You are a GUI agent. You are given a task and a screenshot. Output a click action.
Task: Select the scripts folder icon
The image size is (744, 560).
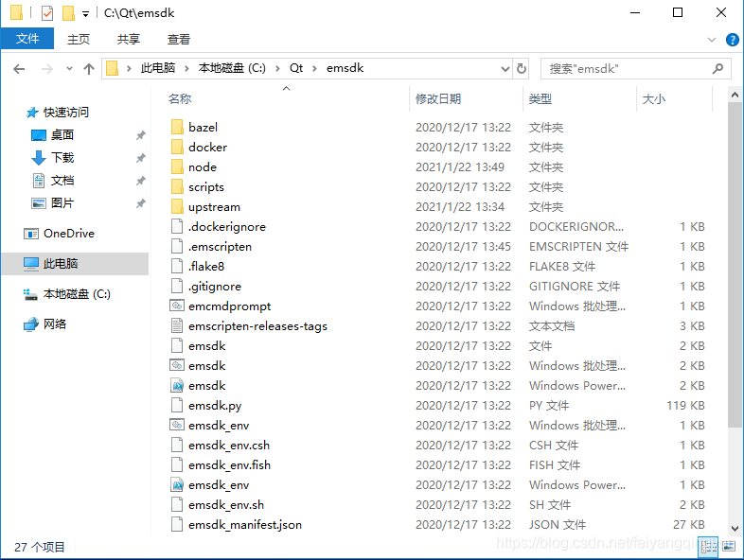pos(177,187)
